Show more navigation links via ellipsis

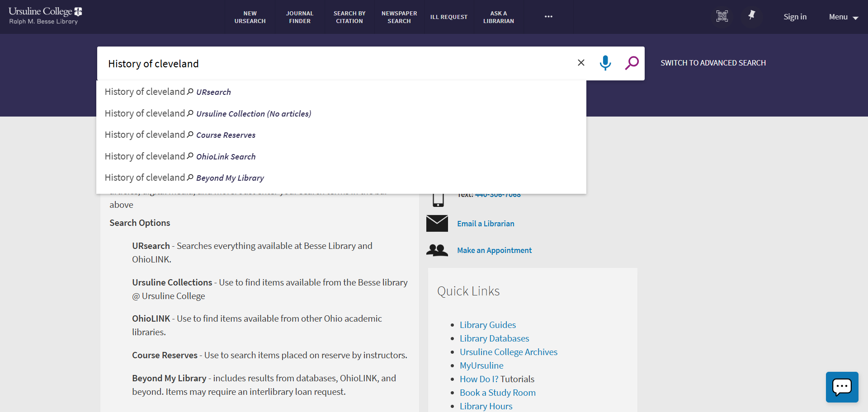[548, 17]
